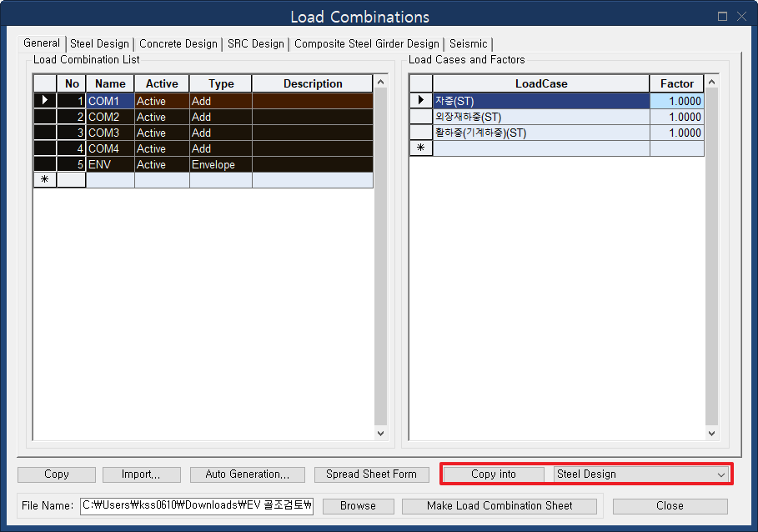This screenshot has width=758, height=532.
Task: Click row arrow beside 자중(ST)
Action: tap(420, 101)
